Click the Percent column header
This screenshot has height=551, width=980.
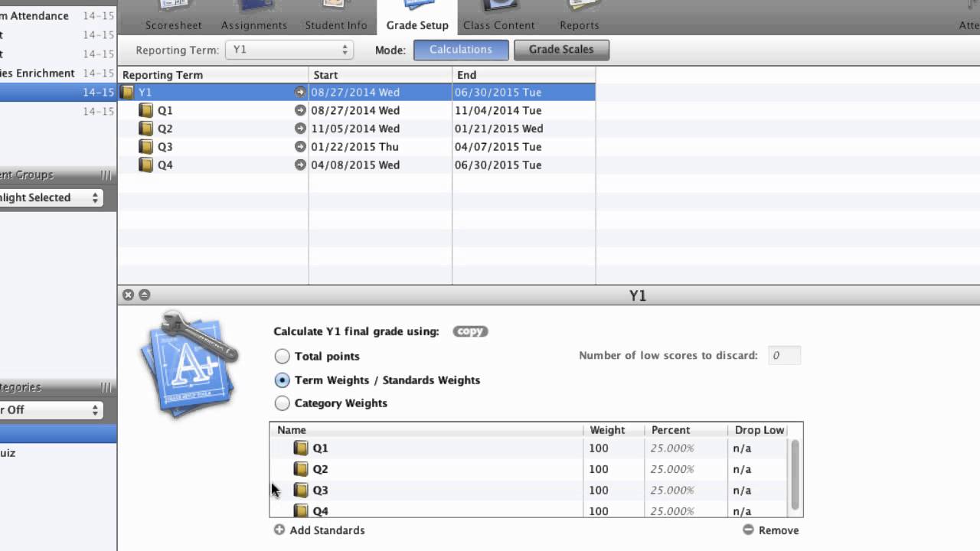tap(686, 430)
